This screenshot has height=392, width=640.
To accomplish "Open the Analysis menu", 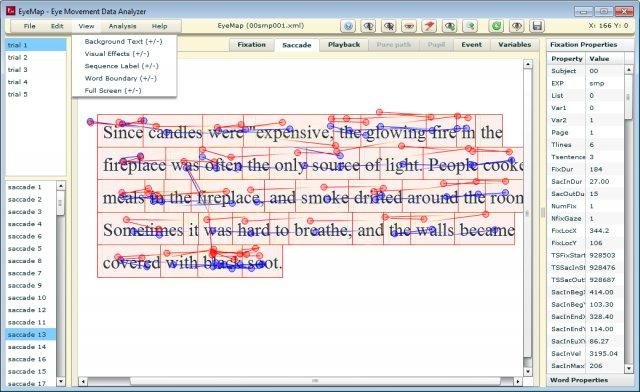I will 122,26.
